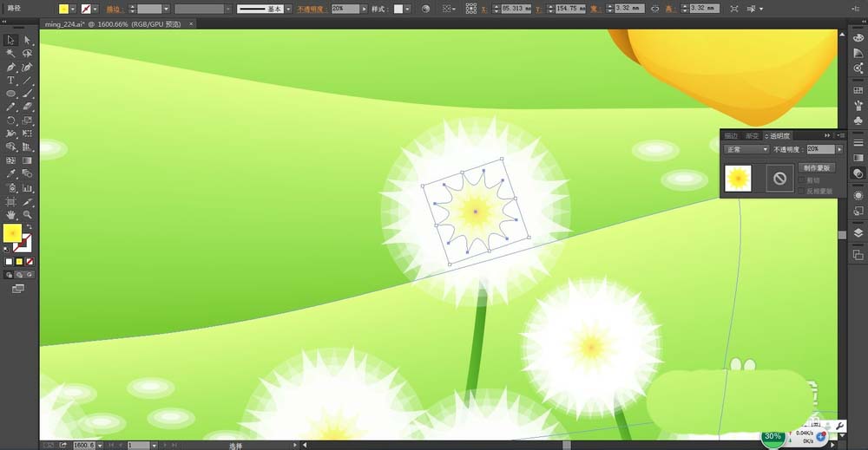
Task: Open the brush definition 基本 dropdown
Action: click(288, 9)
